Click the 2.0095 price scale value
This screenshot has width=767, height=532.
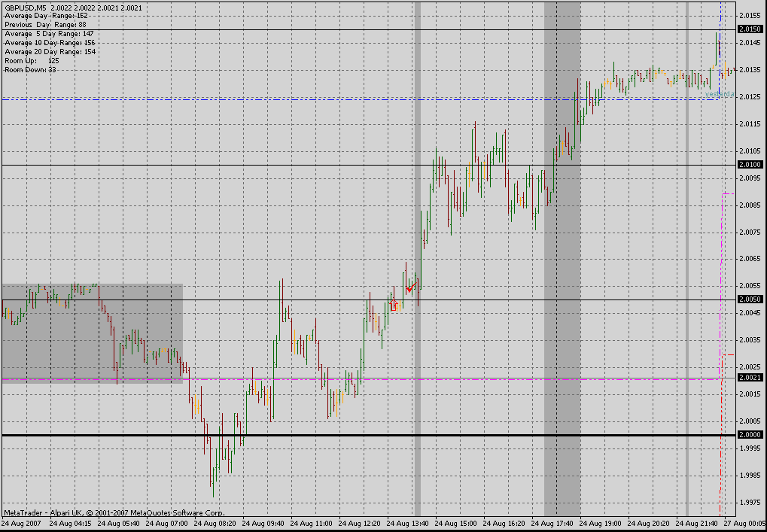point(750,178)
